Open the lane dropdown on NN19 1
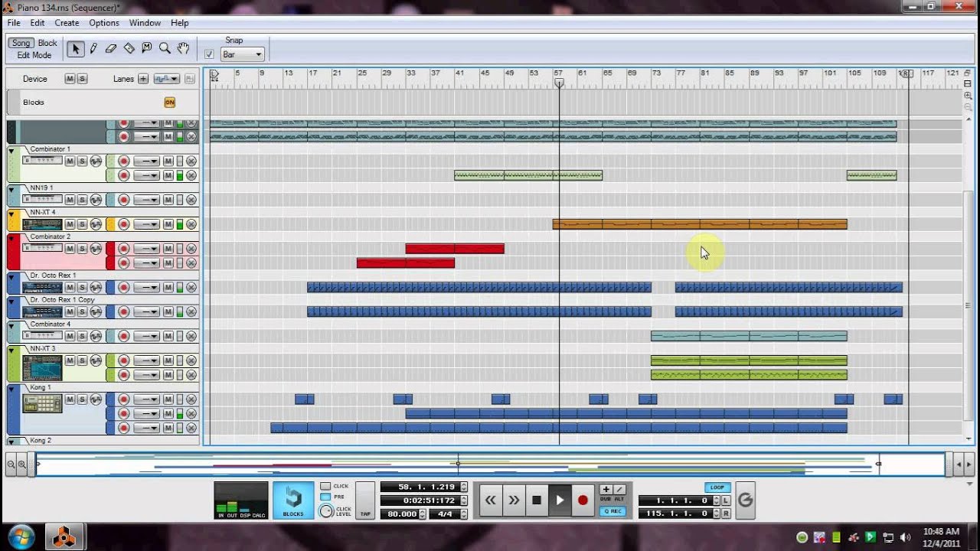The height and width of the screenshot is (551, 980). [145, 200]
